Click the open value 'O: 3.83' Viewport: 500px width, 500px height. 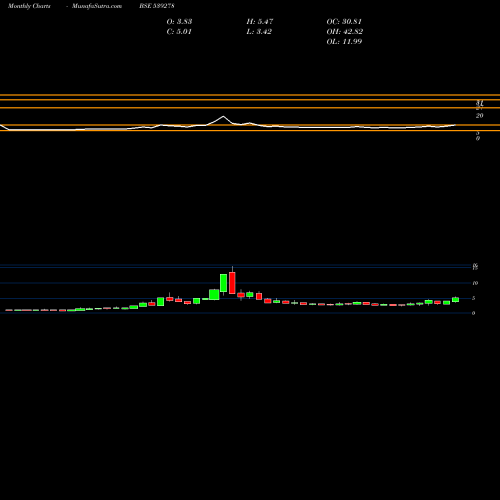click(179, 21)
